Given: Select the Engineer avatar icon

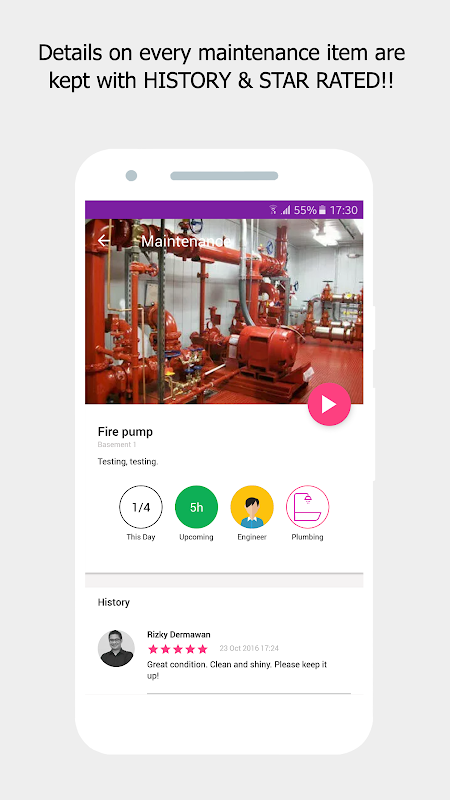Looking at the screenshot, I should pos(252,507).
